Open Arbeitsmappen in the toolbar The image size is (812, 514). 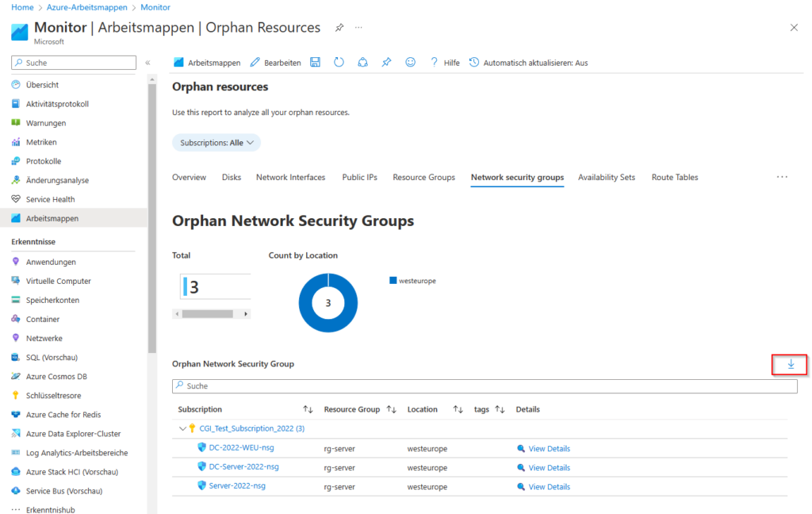point(207,63)
